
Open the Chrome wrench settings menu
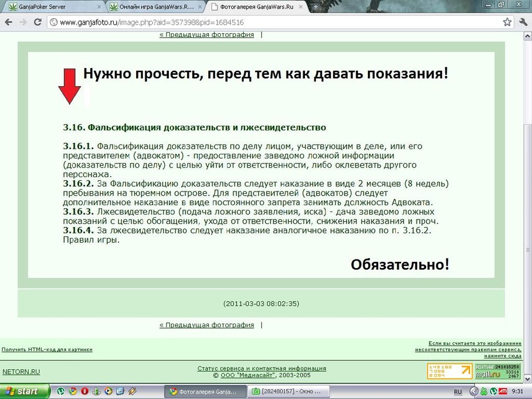click(x=523, y=22)
